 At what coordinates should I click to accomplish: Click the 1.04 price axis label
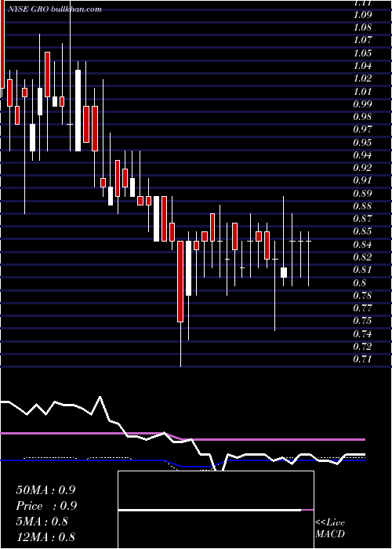tap(362, 66)
